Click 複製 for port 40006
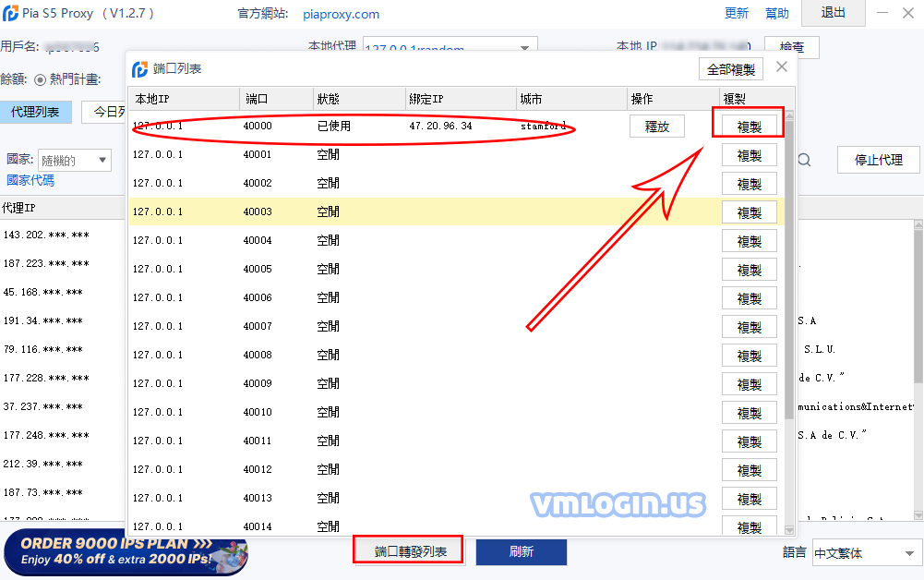Viewport: 924px width, 580px height. pos(749,298)
